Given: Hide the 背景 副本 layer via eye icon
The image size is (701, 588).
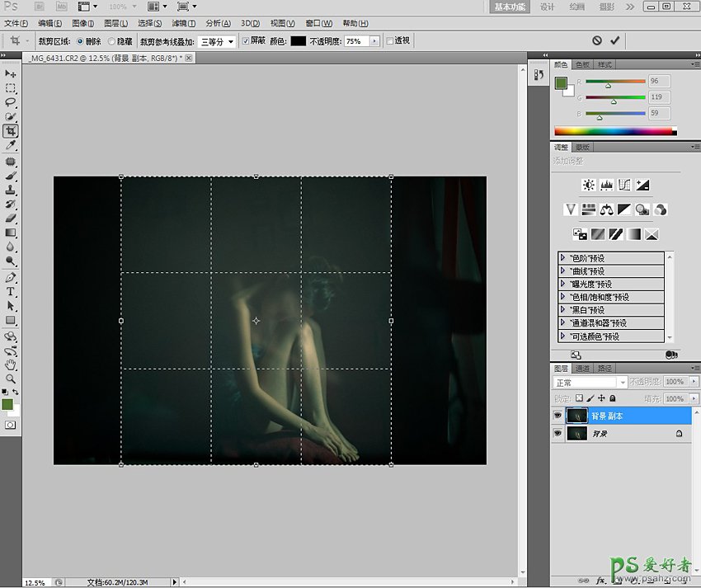Looking at the screenshot, I should coord(558,416).
